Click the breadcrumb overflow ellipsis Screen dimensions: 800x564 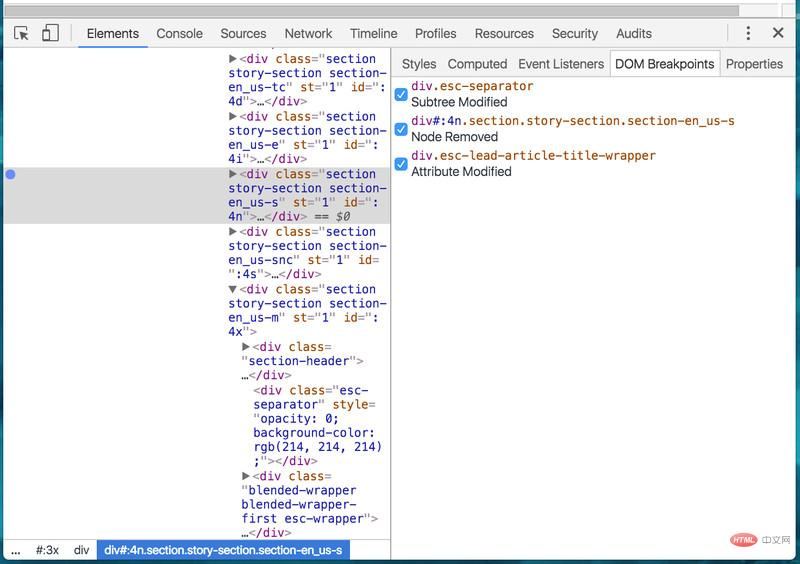coord(14,550)
